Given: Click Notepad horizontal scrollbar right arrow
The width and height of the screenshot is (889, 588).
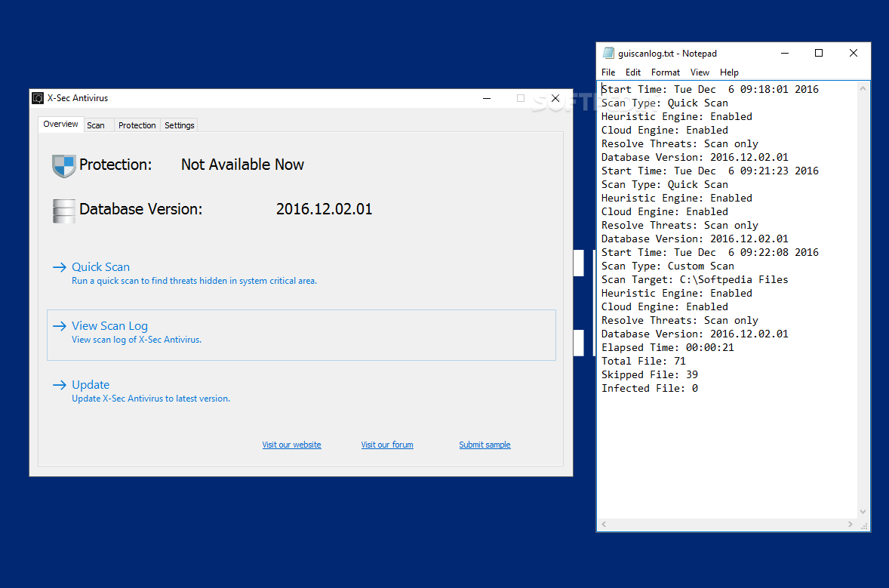Looking at the screenshot, I should pos(850,524).
